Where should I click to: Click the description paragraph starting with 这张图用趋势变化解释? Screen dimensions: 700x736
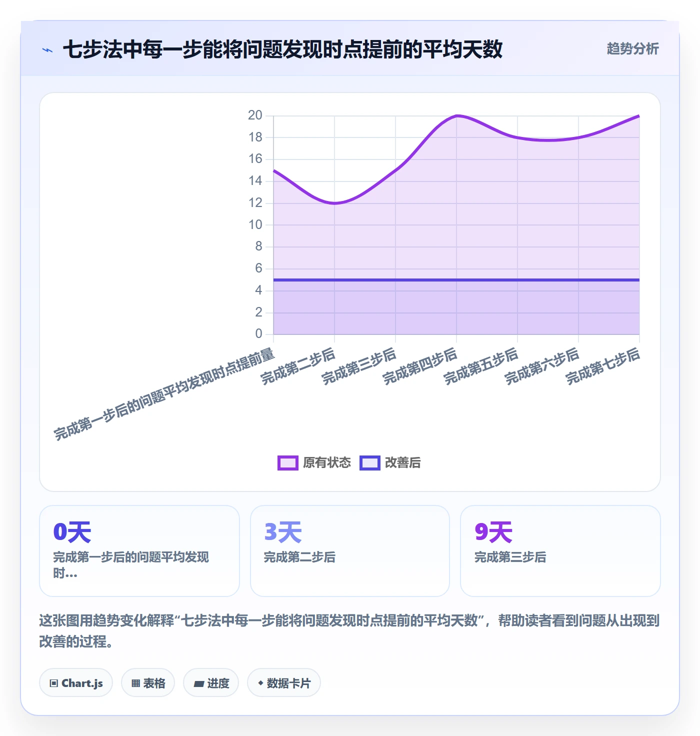(x=349, y=631)
